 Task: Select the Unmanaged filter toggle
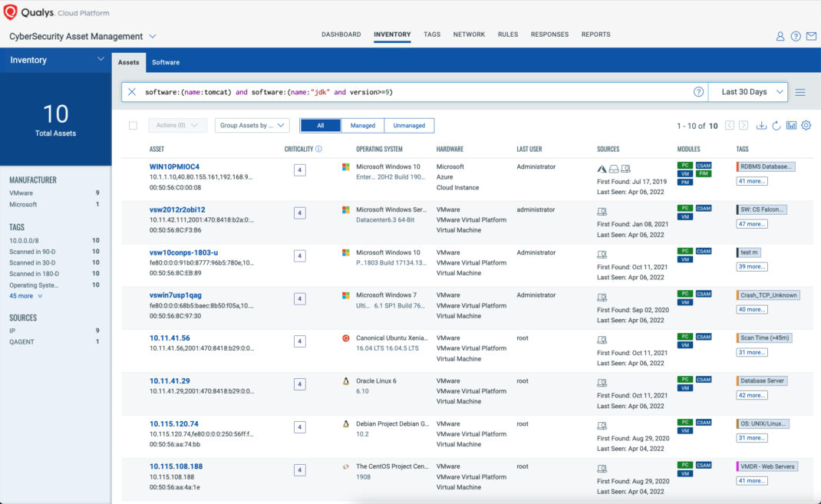tap(409, 126)
